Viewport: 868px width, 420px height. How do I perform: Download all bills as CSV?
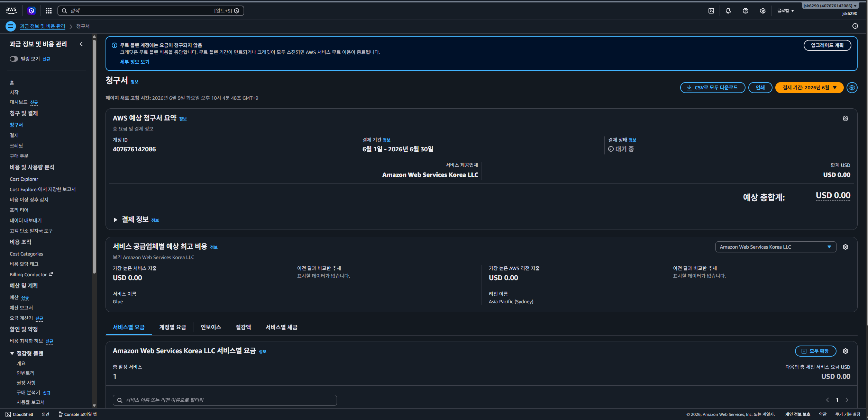point(713,88)
